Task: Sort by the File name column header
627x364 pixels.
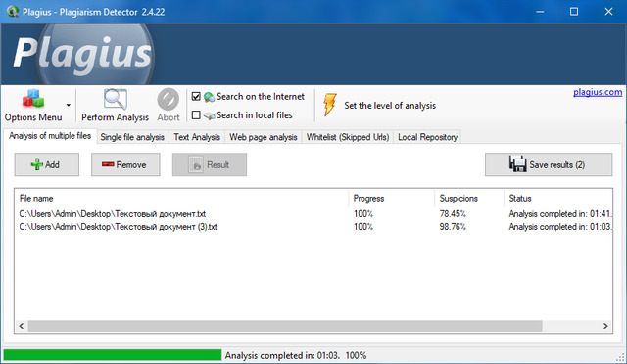Action: tap(181, 199)
